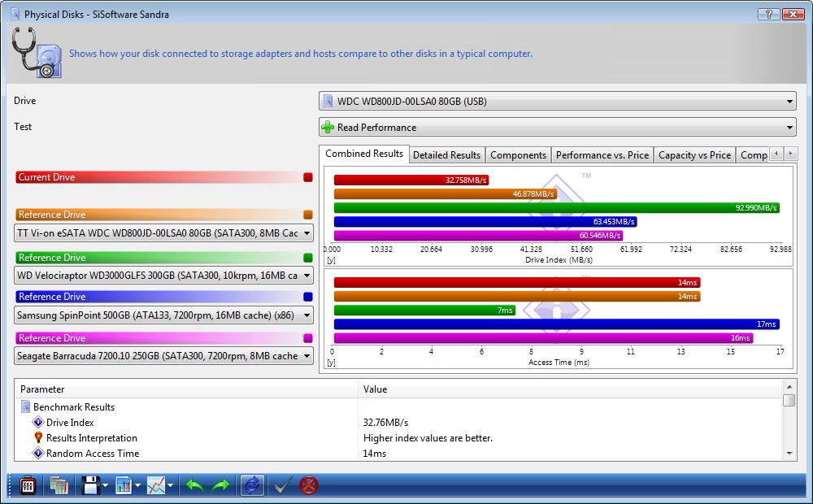Switch to the Detailed Results tab

pos(446,155)
